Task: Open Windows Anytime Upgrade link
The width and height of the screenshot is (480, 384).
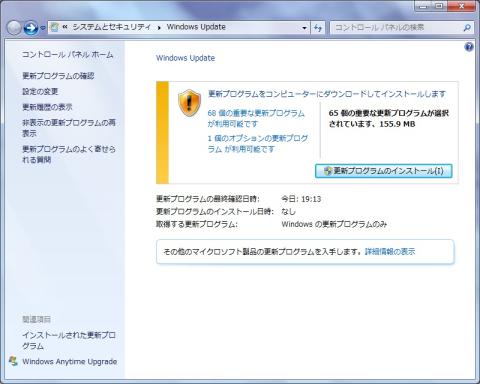Action: [x=70, y=362]
